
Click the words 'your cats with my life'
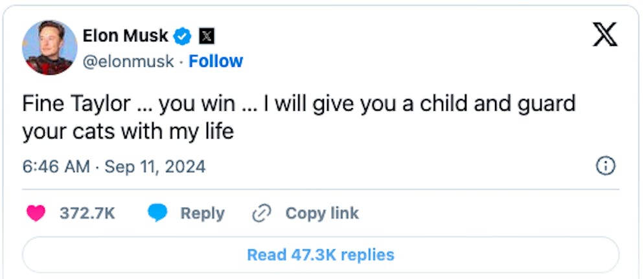pos(127,131)
